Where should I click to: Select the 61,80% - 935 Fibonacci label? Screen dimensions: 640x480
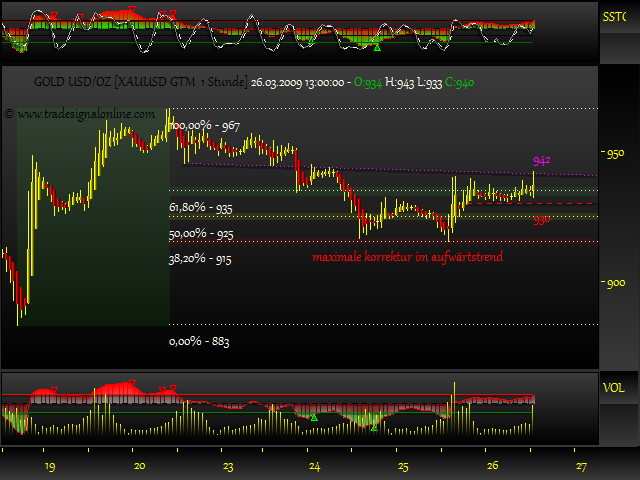click(202, 207)
